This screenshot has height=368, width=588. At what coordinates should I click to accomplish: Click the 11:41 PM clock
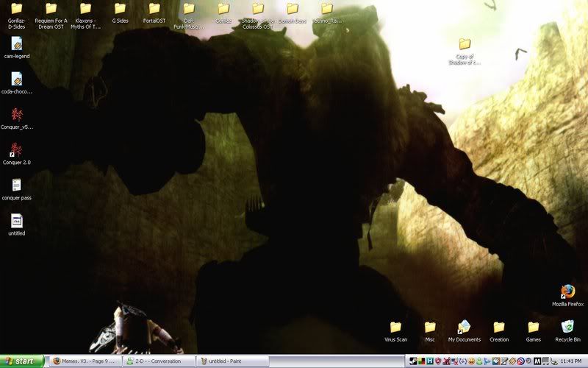pos(571,361)
